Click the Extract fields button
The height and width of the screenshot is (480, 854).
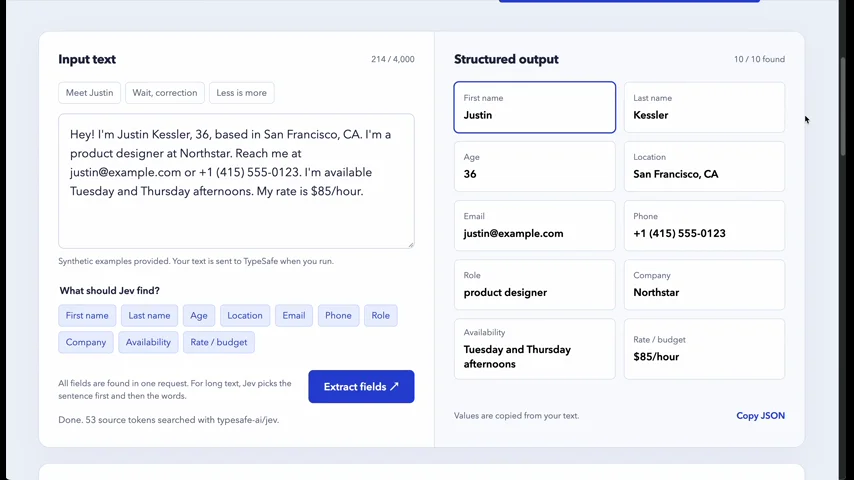click(361, 386)
